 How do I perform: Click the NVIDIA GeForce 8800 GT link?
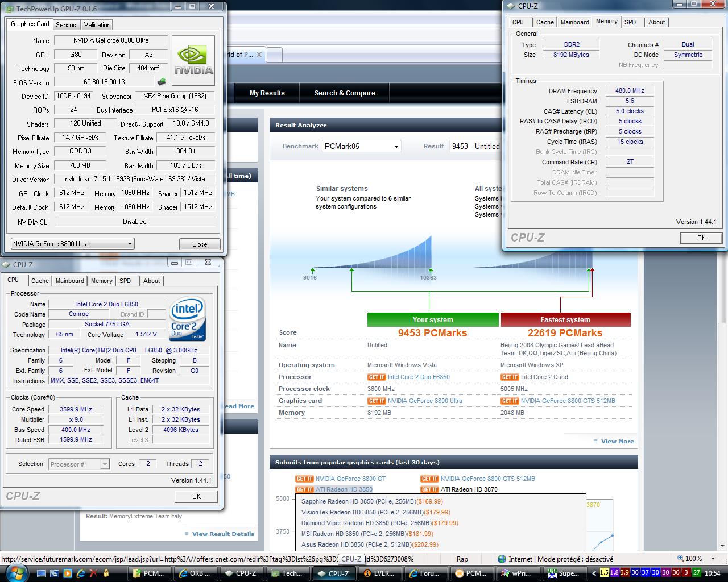click(350, 479)
